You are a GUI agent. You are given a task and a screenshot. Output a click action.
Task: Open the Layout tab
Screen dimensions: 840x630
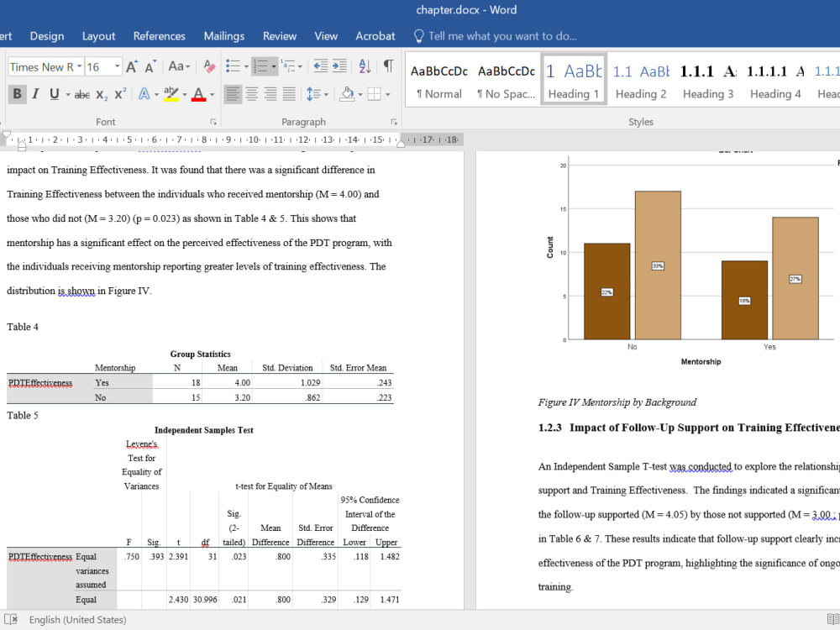coord(98,36)
